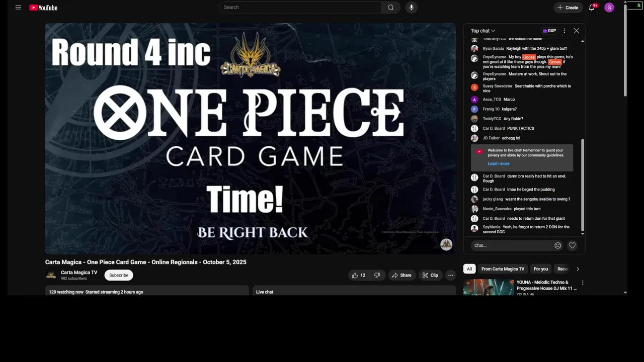Click the page scrollbar down arrow

coord(625,292)
